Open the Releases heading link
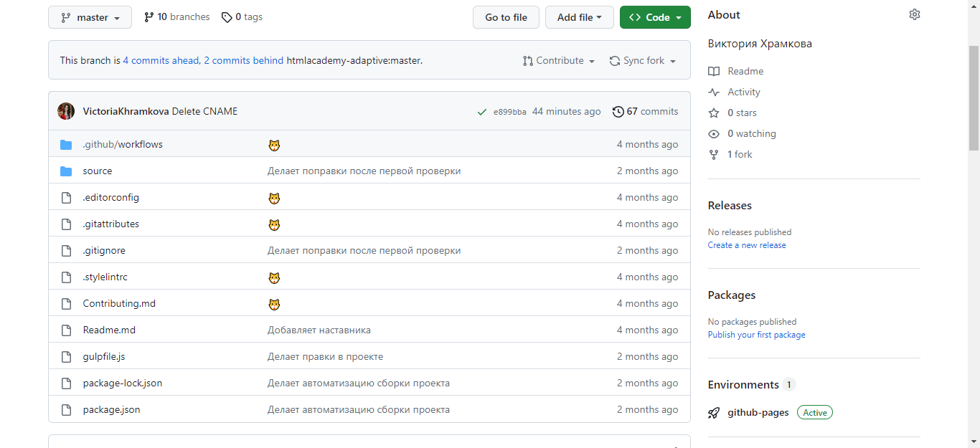980x448 pixels. coord(730,206)
